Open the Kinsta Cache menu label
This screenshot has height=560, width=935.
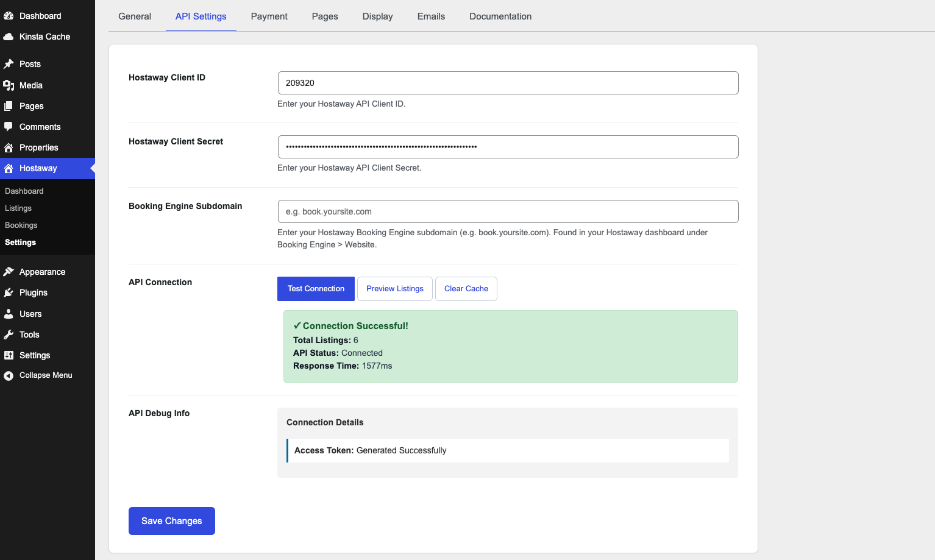pos(44,37)
